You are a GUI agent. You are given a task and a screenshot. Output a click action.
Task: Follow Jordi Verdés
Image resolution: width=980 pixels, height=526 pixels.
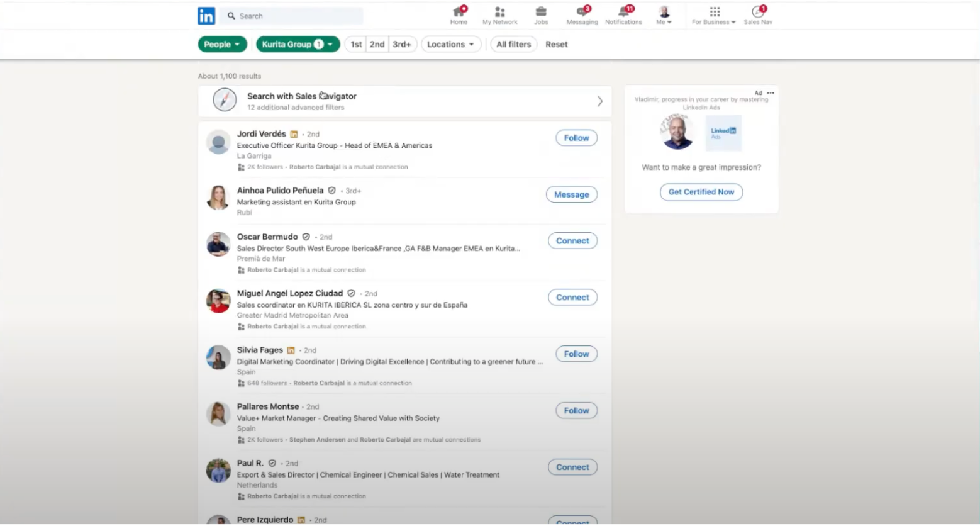576,138
